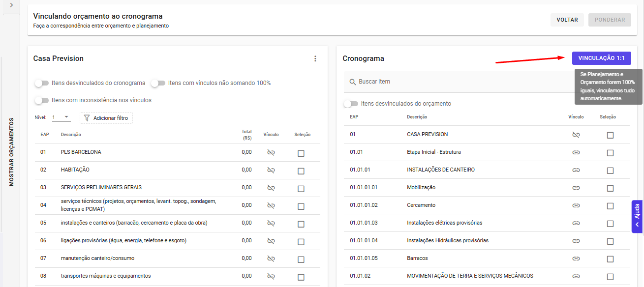This screenshot has width=644, height=287.
Task: Click the unlink icon for PLS BARCELONA
Action: pos(271,153)
